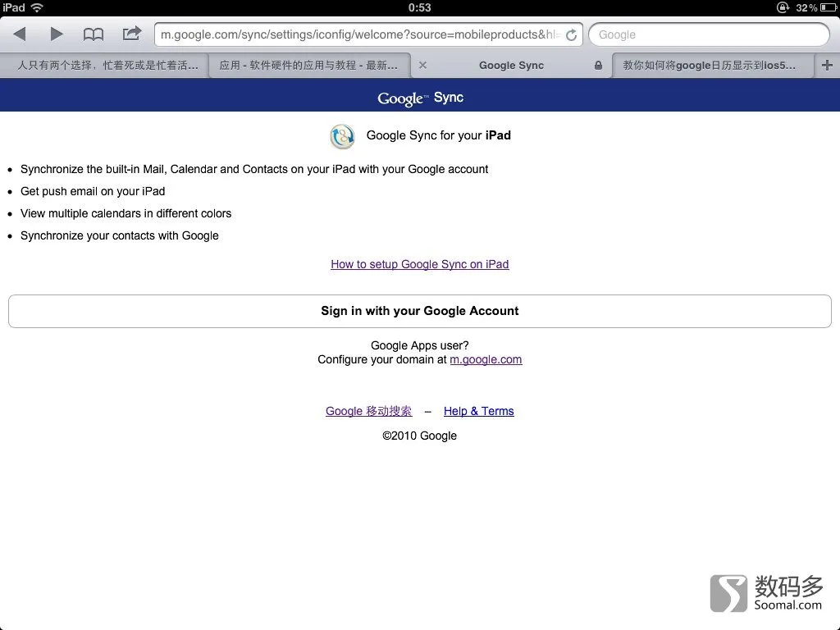
Task: Close the Google Sync tab
Action: click(422, 66)
